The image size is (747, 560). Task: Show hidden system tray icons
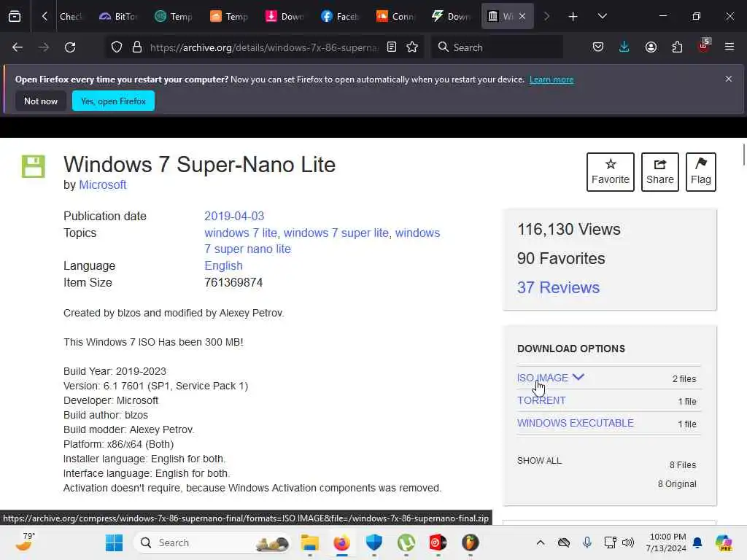541,542
